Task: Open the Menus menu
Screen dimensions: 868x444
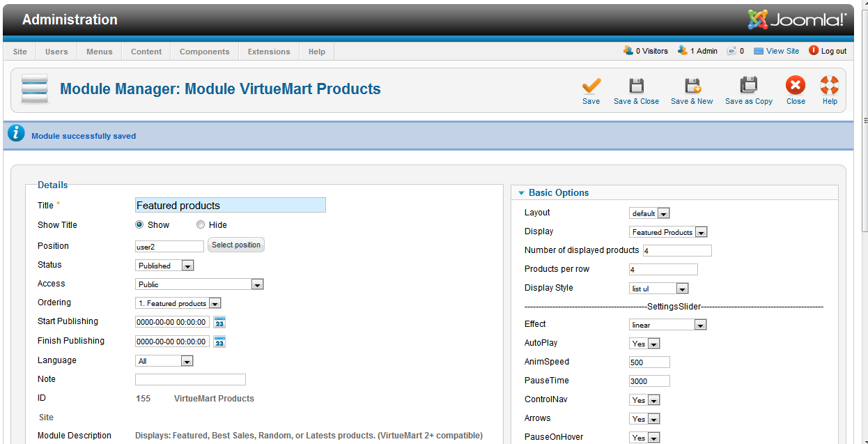Action: click(100, 52)
